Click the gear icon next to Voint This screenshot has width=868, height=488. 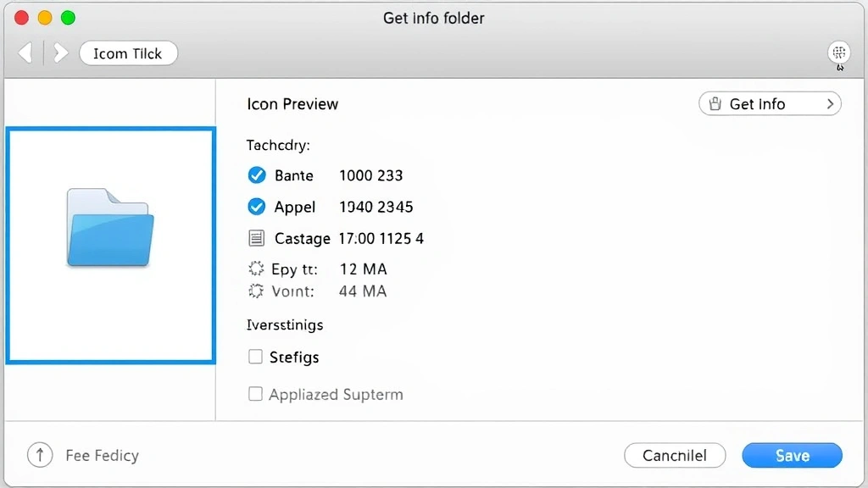point(255,291)
